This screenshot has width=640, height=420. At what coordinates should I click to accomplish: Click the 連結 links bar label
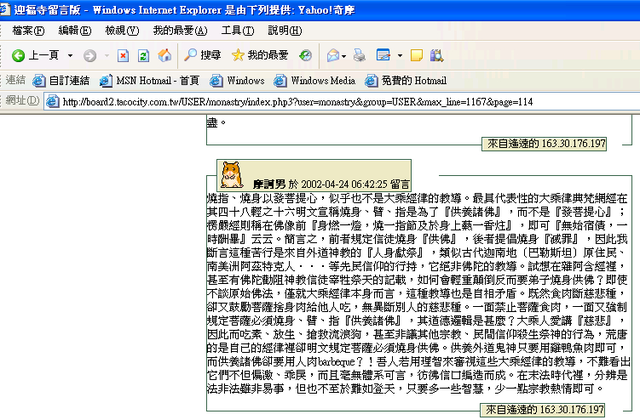click(x=16, y=80)
